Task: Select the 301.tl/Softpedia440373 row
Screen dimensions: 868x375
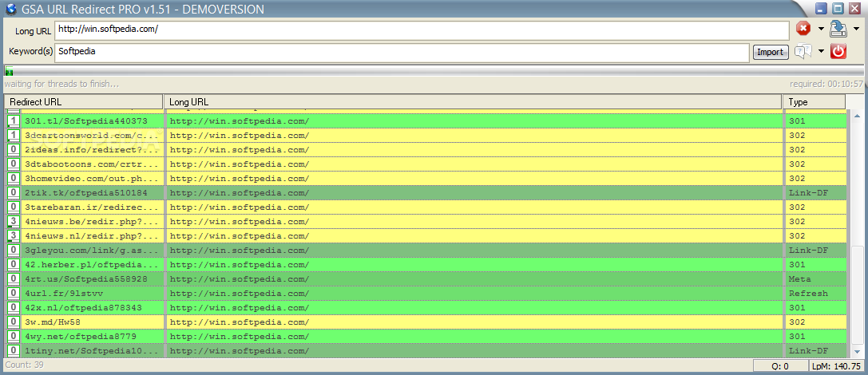Action: 426,121
